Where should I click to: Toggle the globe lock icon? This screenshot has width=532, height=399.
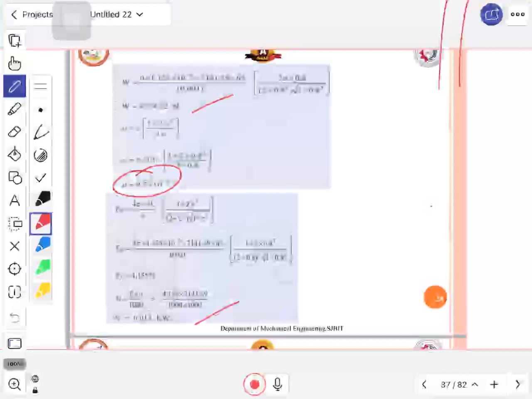(35, 384)
